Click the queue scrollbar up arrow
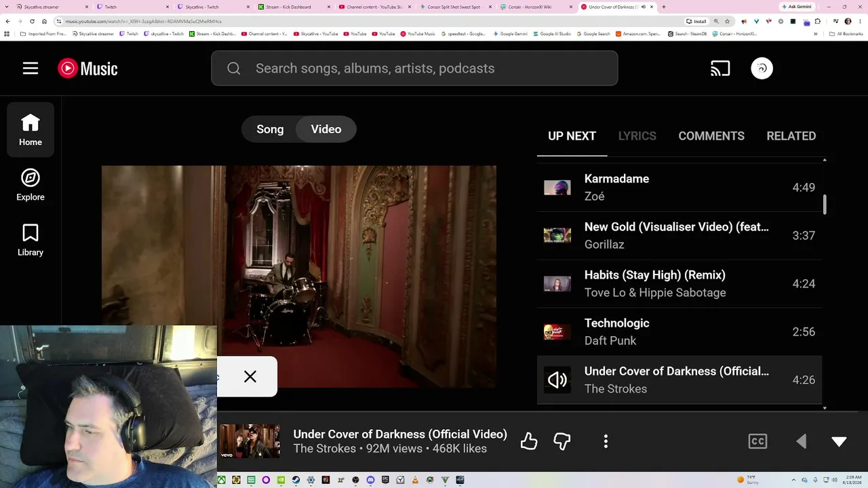This screenshot has width=868, height=488. point(825,160)
